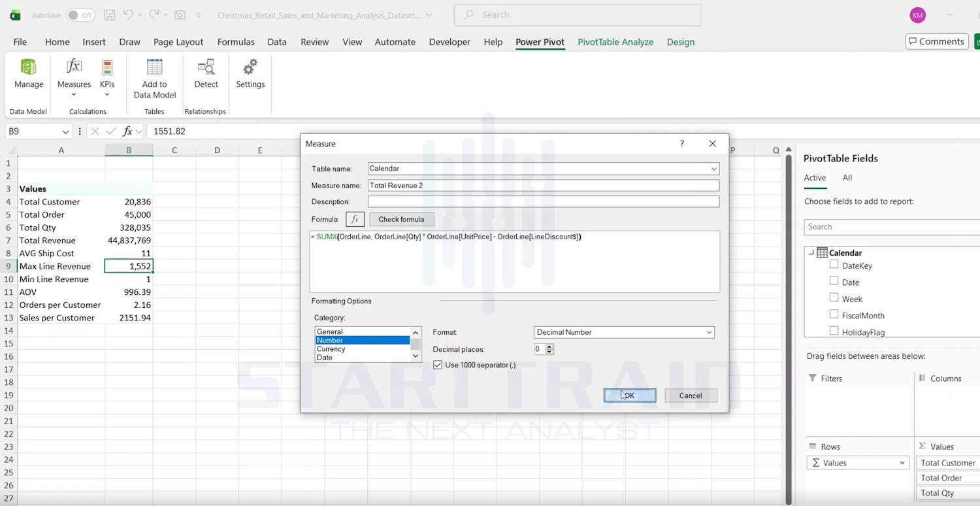Collapse the Calendar table tree node
980x506 pixels.
coord(811,252)
